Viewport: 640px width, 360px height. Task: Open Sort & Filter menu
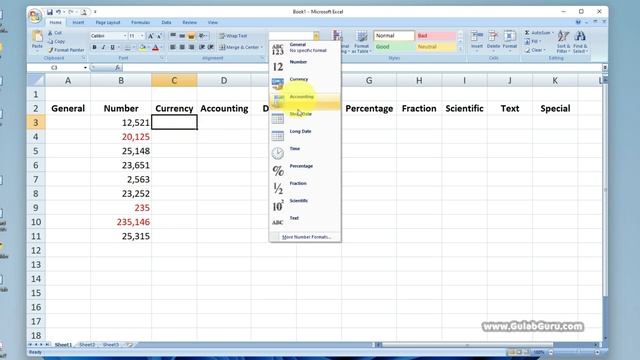[x=563, y=42]
